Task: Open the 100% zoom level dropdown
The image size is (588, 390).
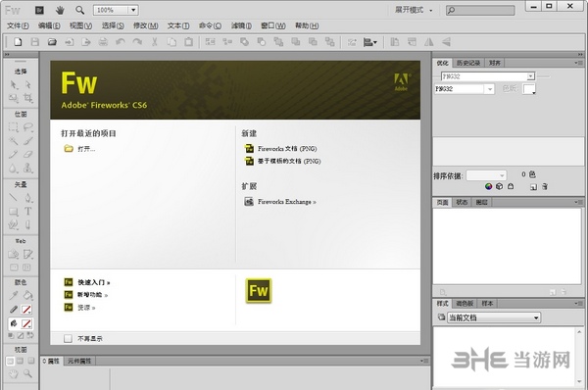Action: [x=133, y=10]
